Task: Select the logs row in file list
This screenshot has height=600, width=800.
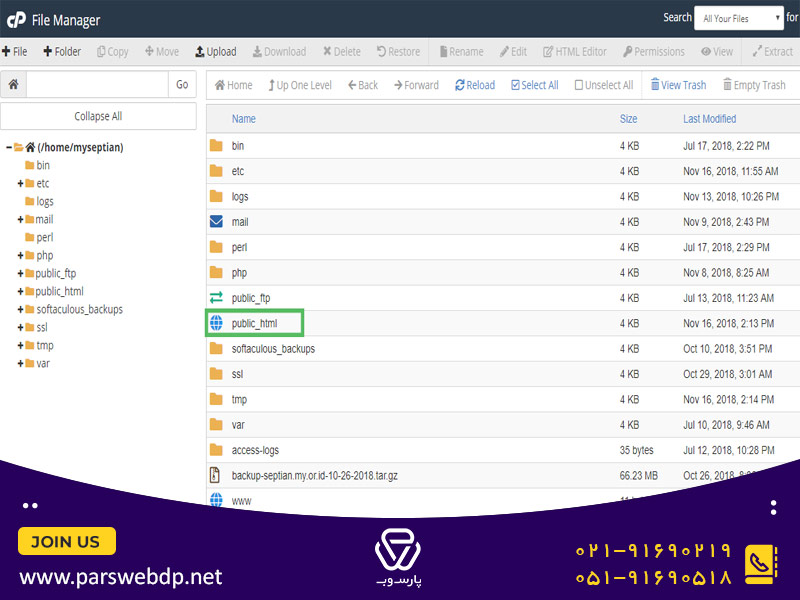Action: point(503,196)
